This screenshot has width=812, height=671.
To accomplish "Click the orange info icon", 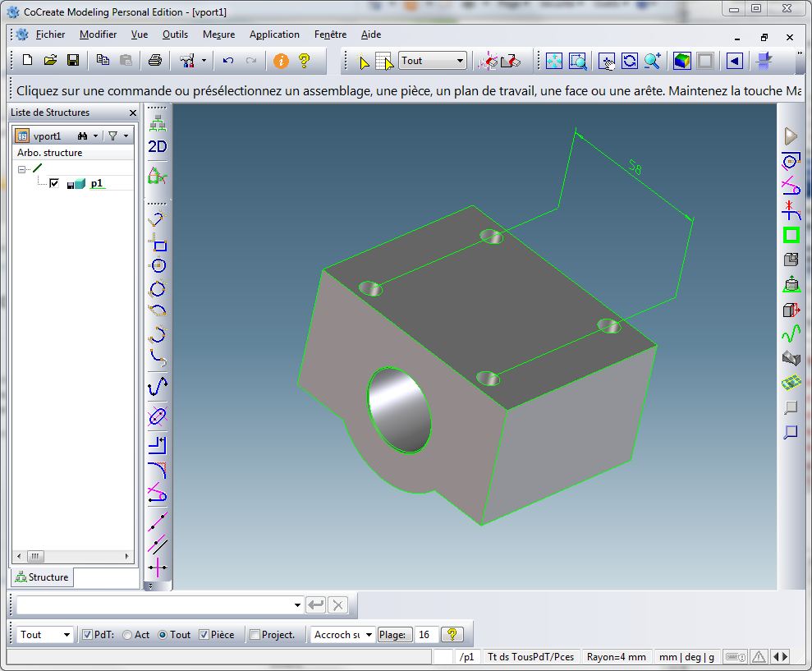I will coord(281,61).
